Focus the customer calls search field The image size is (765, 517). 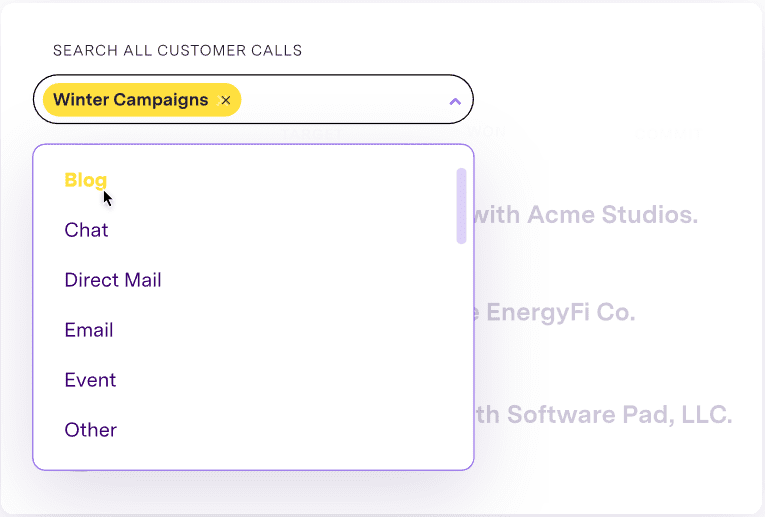point(340,100)
